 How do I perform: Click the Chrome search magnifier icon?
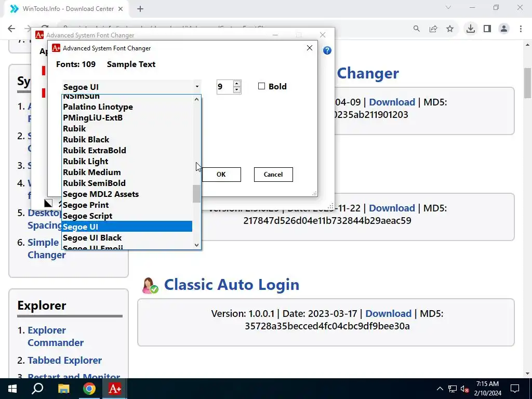point(416,29)
